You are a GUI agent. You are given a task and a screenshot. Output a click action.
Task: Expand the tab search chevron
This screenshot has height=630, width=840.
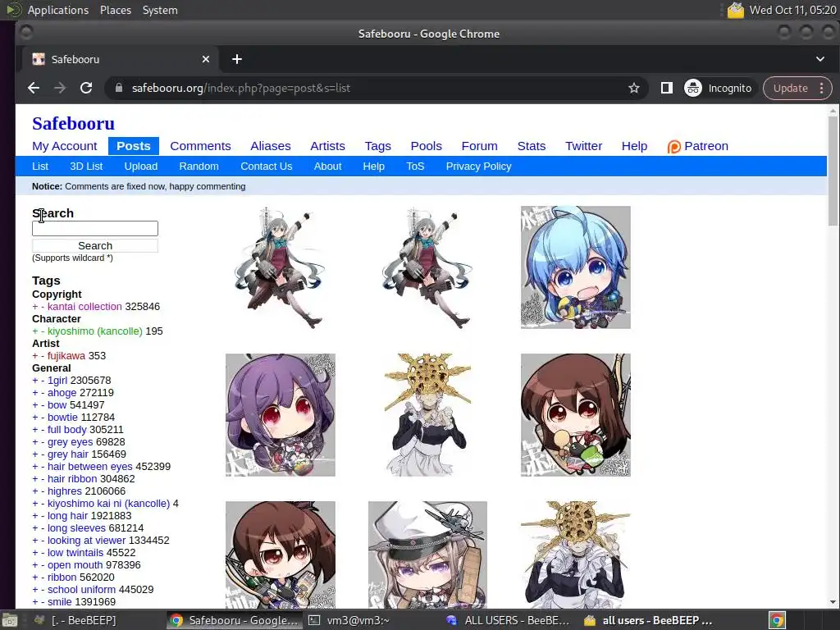coord(820,59)
